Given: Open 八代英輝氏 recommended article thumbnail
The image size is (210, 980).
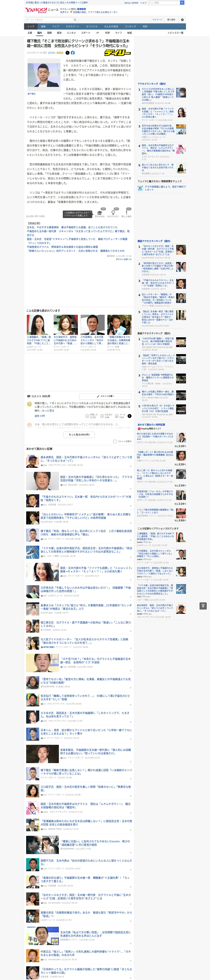Looking at the screenshot, I should 92,325.
